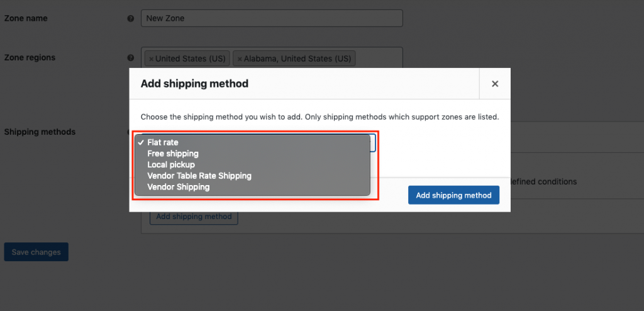The height and width of the screenshot is (311, 644).
Task: Click the dimmed background Add shipping method button
Action: tap(194, 217)
